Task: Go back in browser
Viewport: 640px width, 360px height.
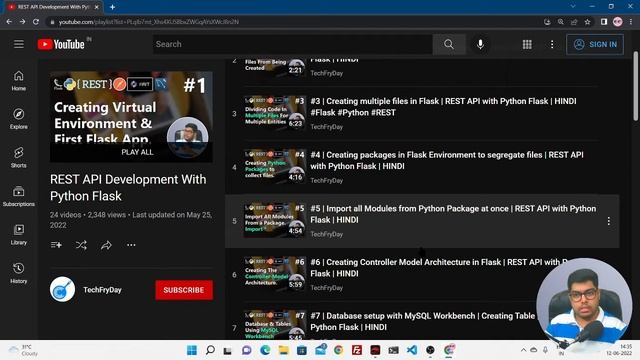Action: pyautogui.click(x=9, y=22)
